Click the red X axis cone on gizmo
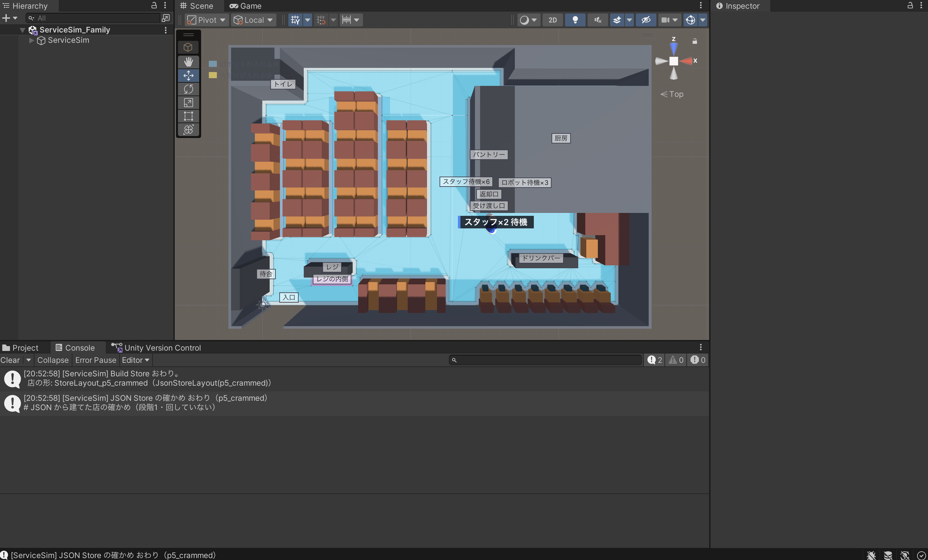928x560 pixels. click(x=686, y=61)
